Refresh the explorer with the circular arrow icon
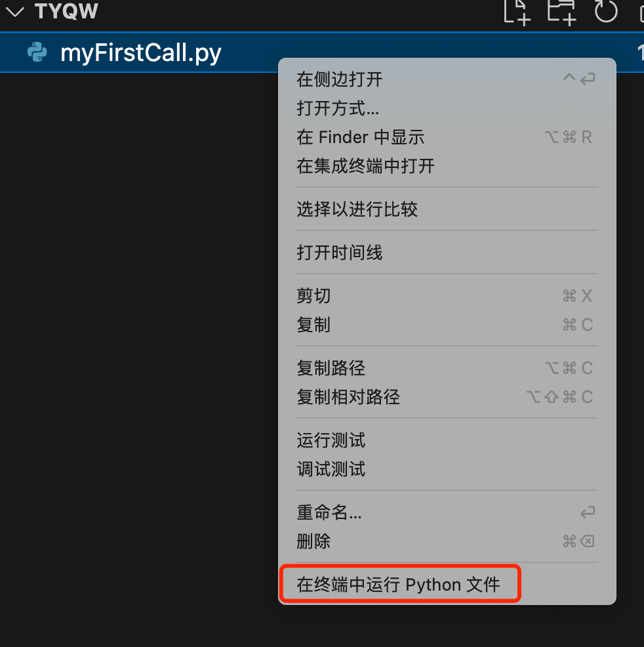Viewport: 644px width, 647px height. point(606,10)
